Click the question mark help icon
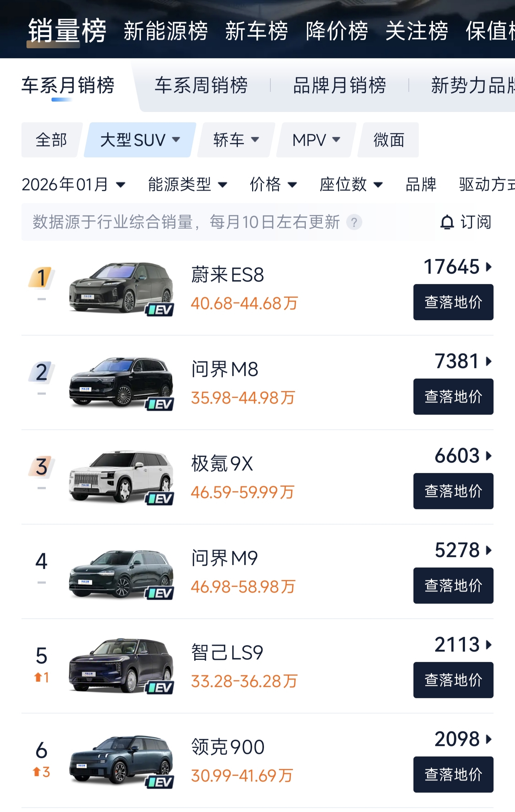 click(x=354, y=222)
